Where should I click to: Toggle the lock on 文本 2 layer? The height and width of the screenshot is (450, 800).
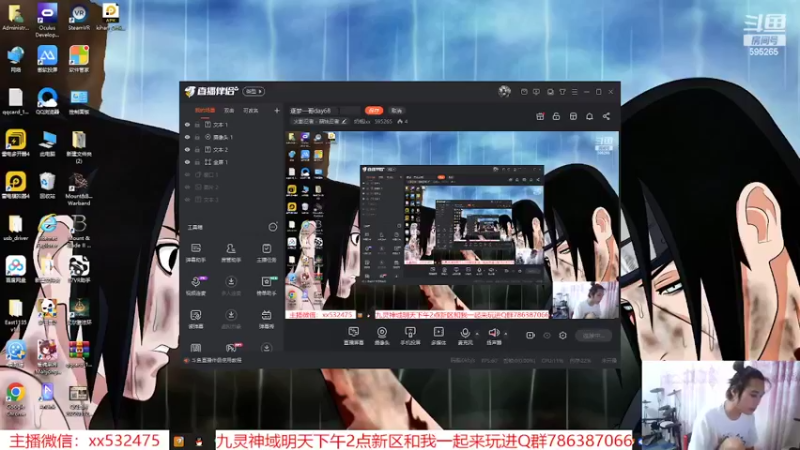197,149
